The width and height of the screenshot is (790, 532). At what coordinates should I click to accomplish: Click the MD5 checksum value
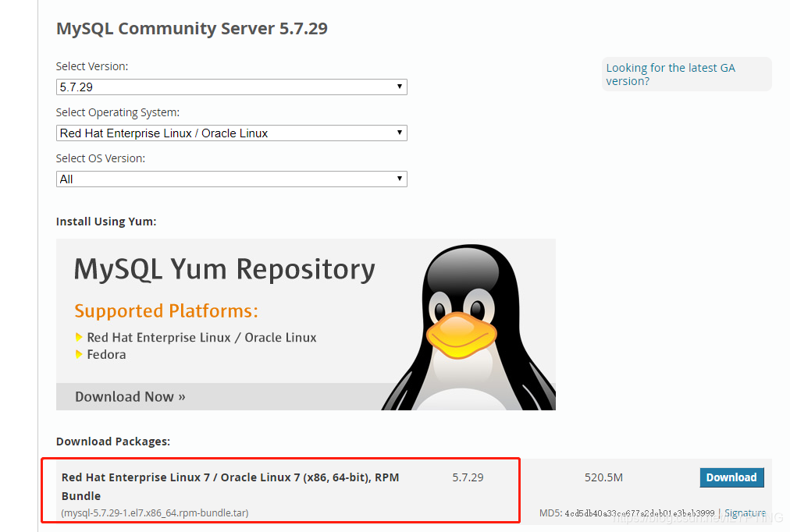pyautogui.click(x=639, y=513)
